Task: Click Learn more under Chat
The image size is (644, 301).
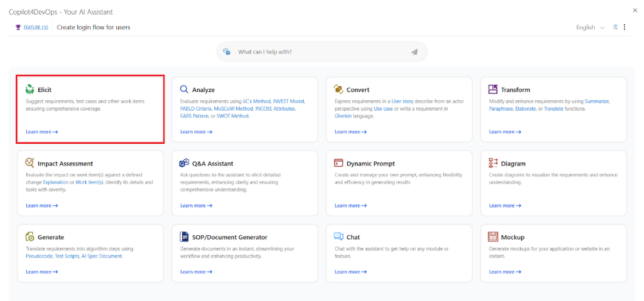Action: point(350,272)
